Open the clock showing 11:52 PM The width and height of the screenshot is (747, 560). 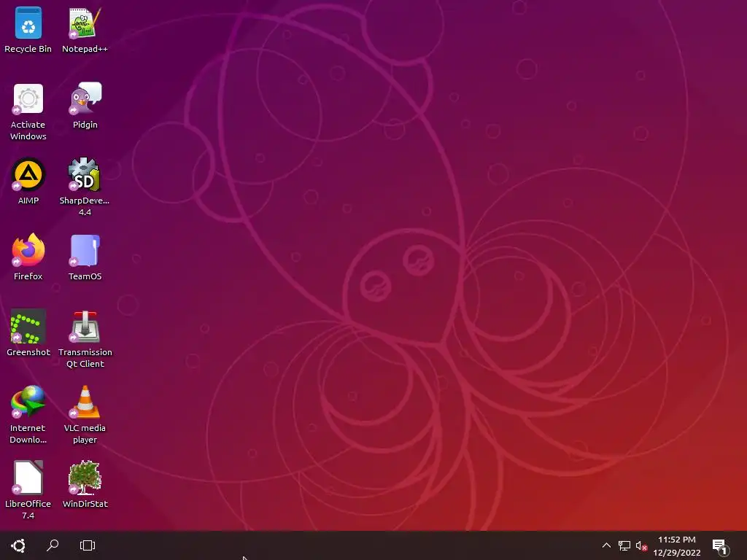(677, 545)
